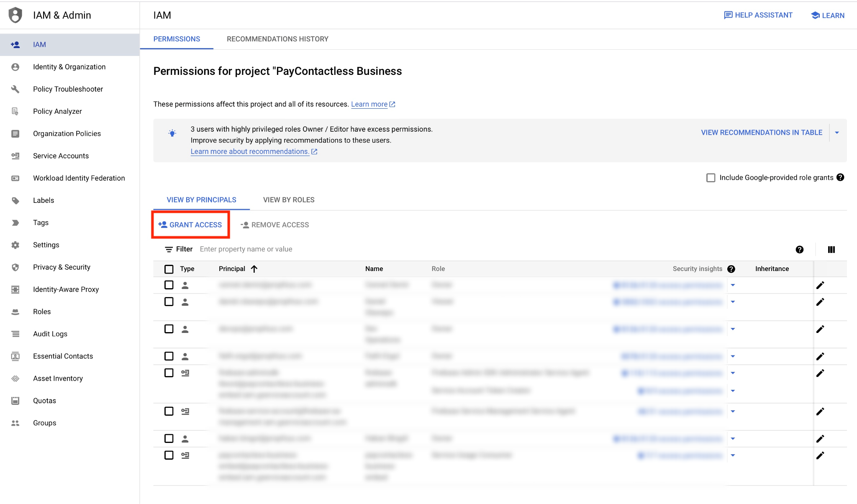Click the filter help question mark icon

(799, 250)
